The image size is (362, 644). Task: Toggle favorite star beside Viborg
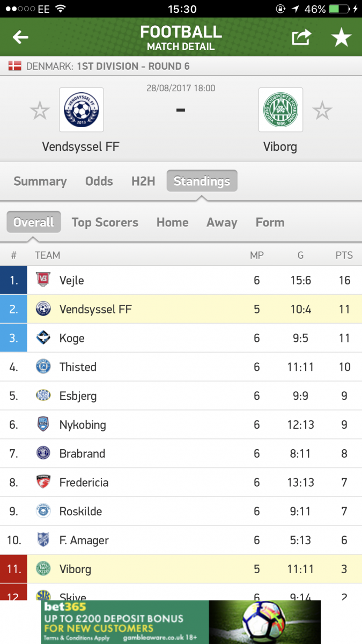(322, 111)
